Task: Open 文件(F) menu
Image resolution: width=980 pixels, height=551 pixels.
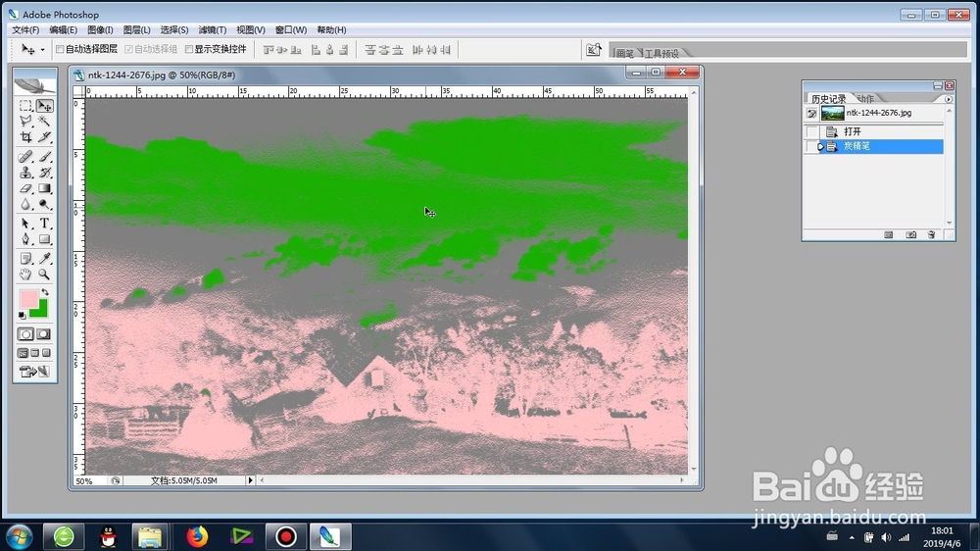Action: pyautogui.click(x=25, y=29)
